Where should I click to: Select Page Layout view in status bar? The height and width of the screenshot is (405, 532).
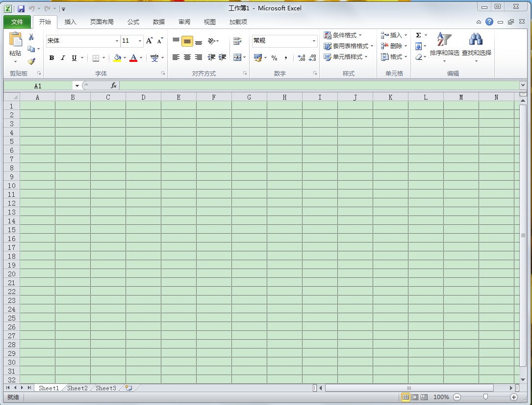point(415,397)
